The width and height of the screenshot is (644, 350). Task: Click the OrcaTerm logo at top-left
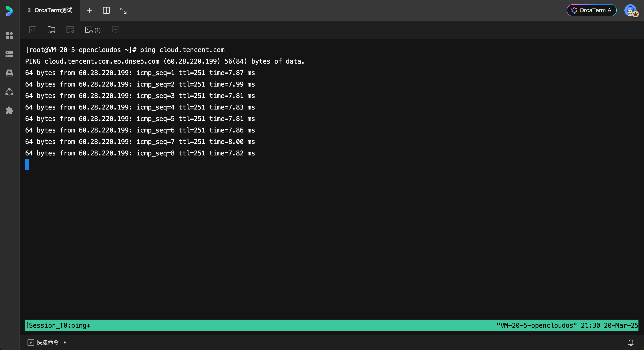[9, 11]
